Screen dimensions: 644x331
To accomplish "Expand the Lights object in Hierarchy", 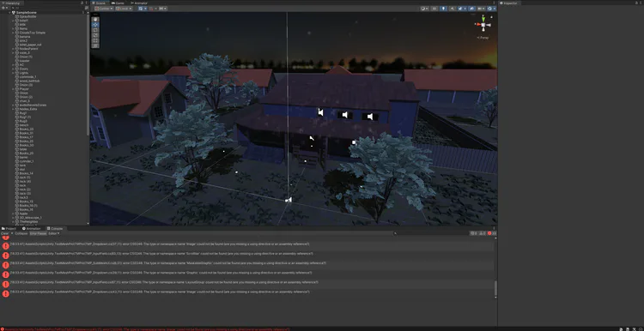I will [x=14, y=73].
